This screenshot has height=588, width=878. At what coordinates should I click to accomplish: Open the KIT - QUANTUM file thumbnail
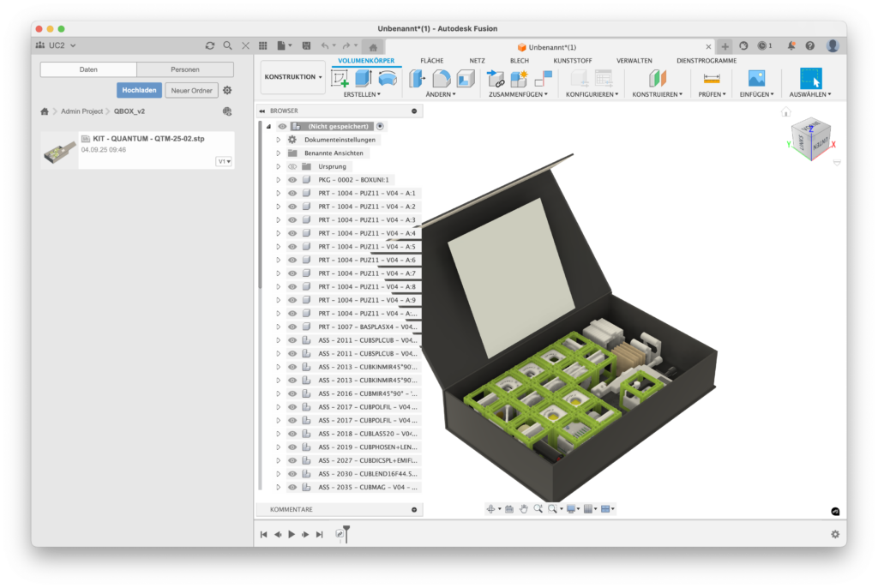point(59,150)
